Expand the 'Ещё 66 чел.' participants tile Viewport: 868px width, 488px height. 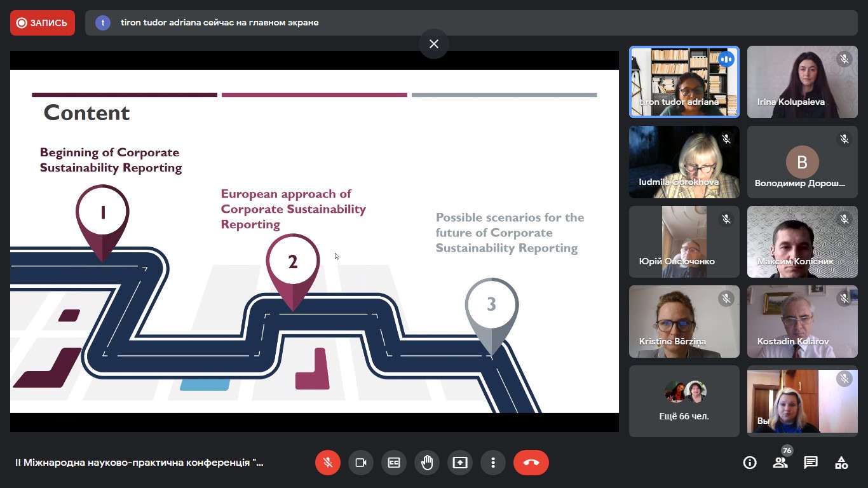684,401
